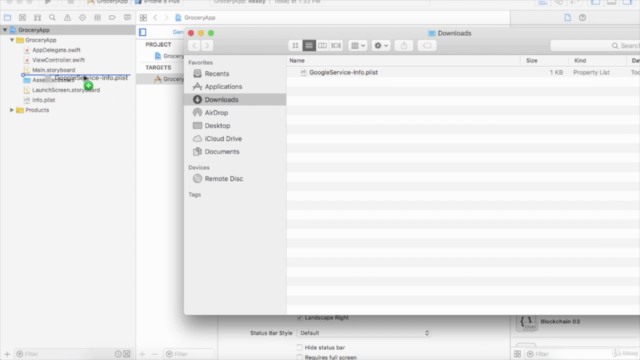Open the Symbol navigator icon

tap(37, 18)
